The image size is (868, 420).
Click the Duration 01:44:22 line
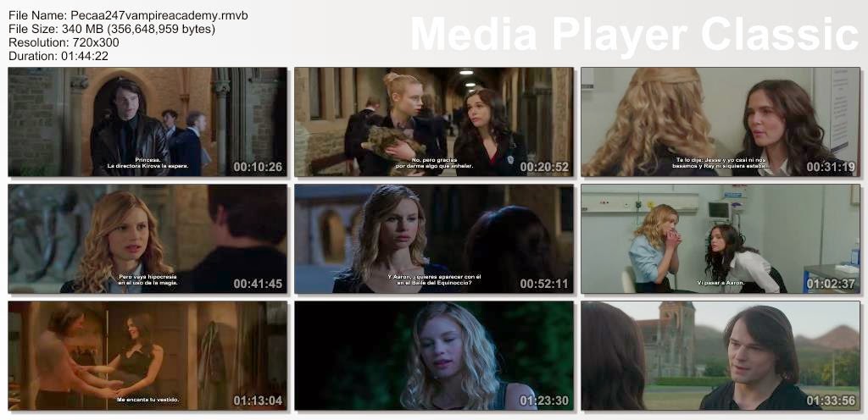point(58,56)
